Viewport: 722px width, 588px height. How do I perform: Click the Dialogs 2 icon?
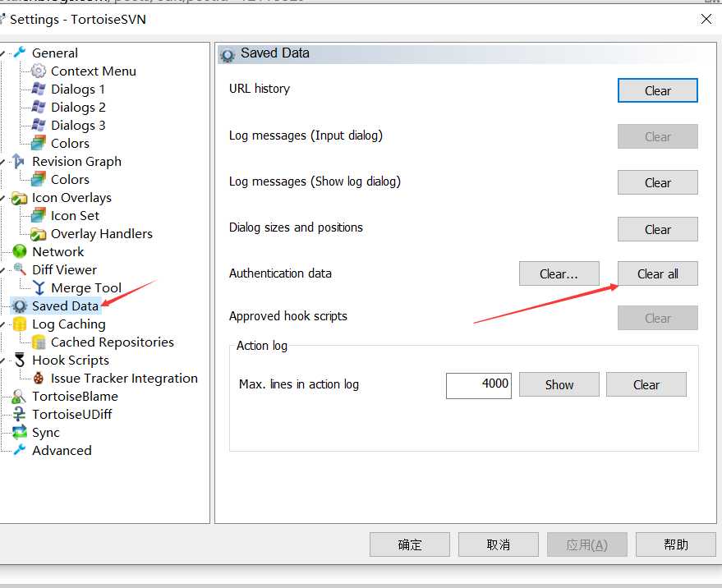(x=39, y=107)
